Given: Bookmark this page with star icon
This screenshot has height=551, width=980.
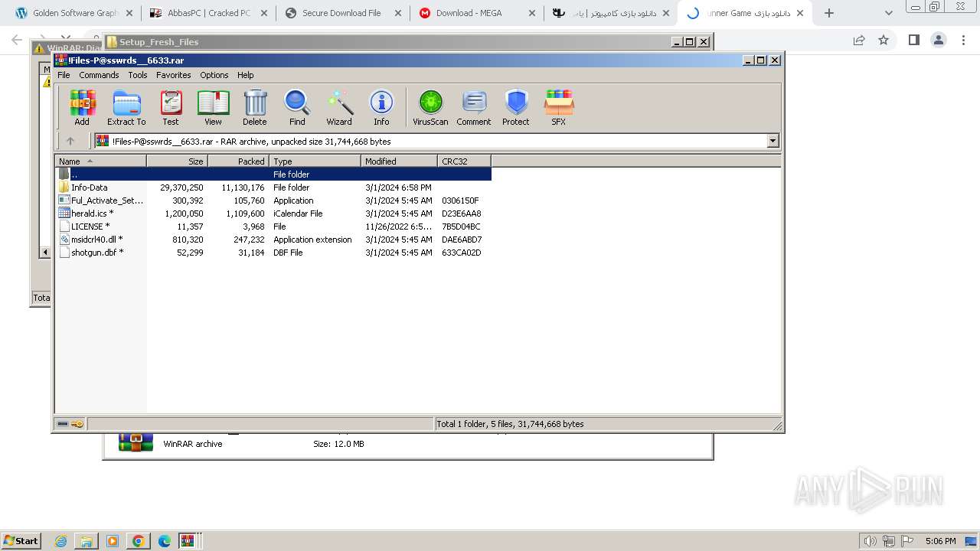Looking at the screenshot, I should pos(884,40).
